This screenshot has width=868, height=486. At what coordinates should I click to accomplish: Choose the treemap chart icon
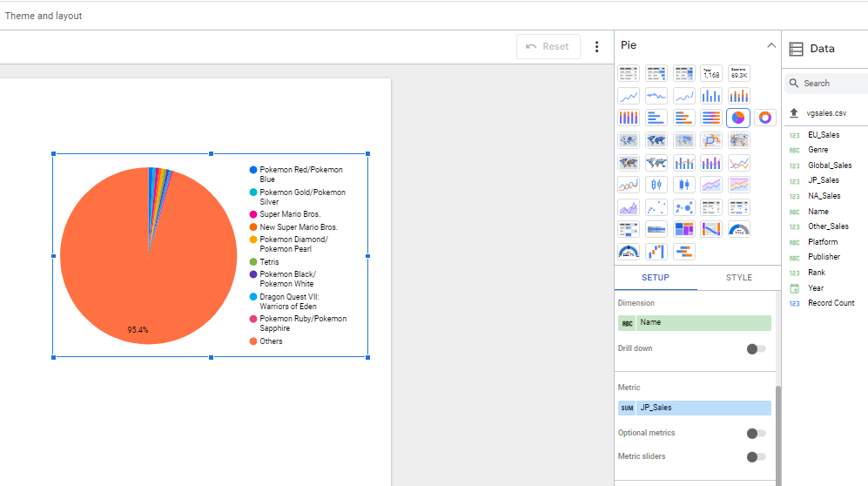pyautogui.click(x=684, y=229)
